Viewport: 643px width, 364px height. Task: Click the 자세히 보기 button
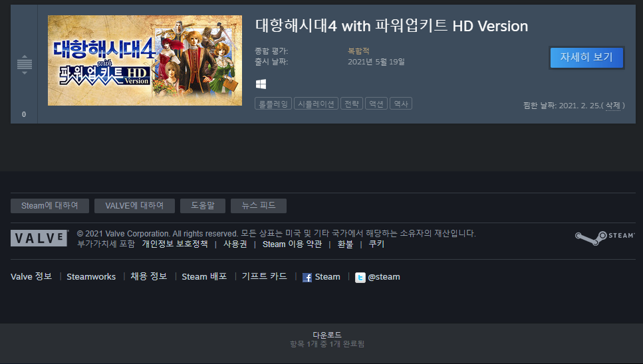tap(586, 57)
